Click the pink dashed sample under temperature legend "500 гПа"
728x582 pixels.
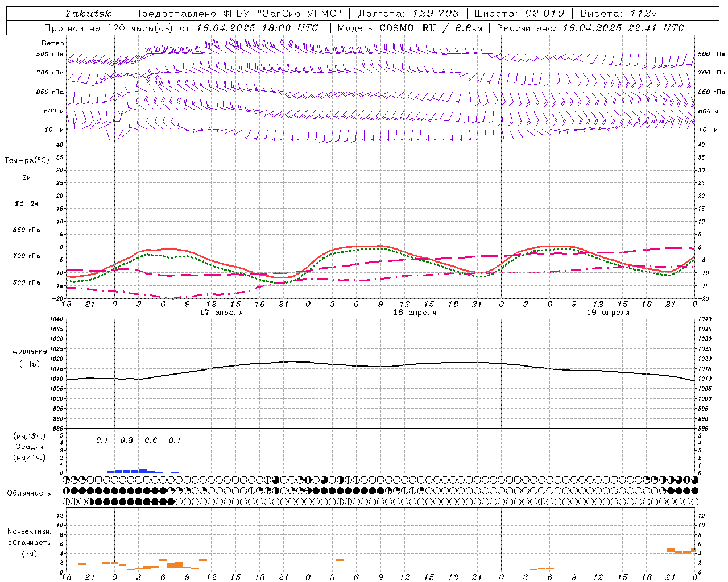pos(26,289)
